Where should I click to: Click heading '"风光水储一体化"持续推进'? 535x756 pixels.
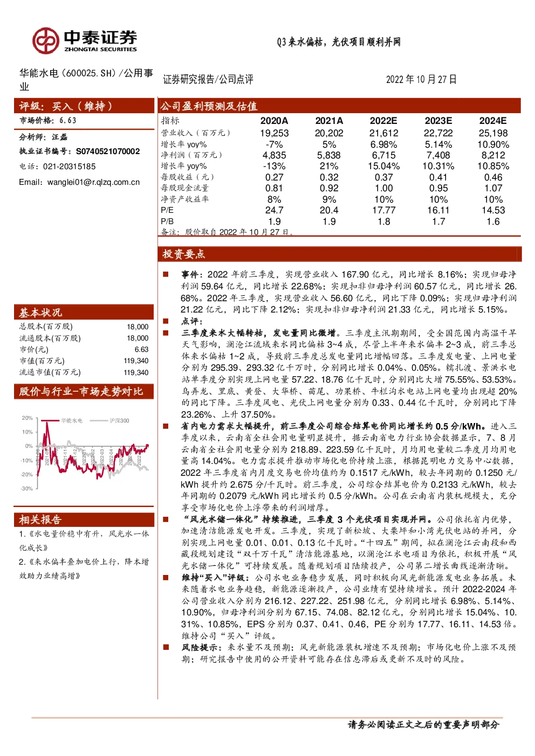[241, 519]
